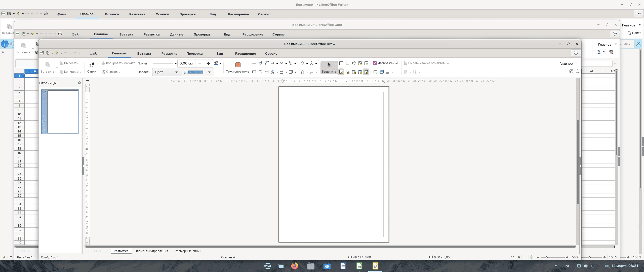The width and height of the screenshot is (644, 272).
Task: Open the Styles (Стили) tool
Action: tap(92, 67)
